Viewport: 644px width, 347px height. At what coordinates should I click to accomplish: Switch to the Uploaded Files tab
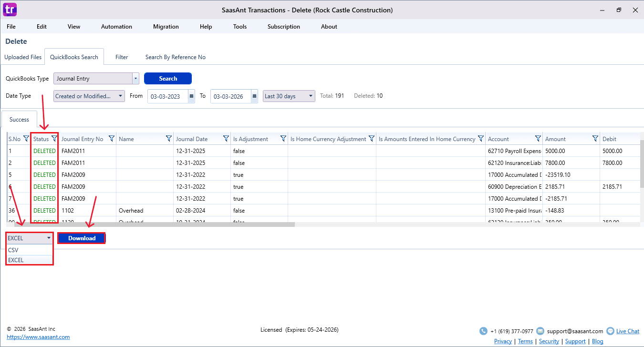23,57
